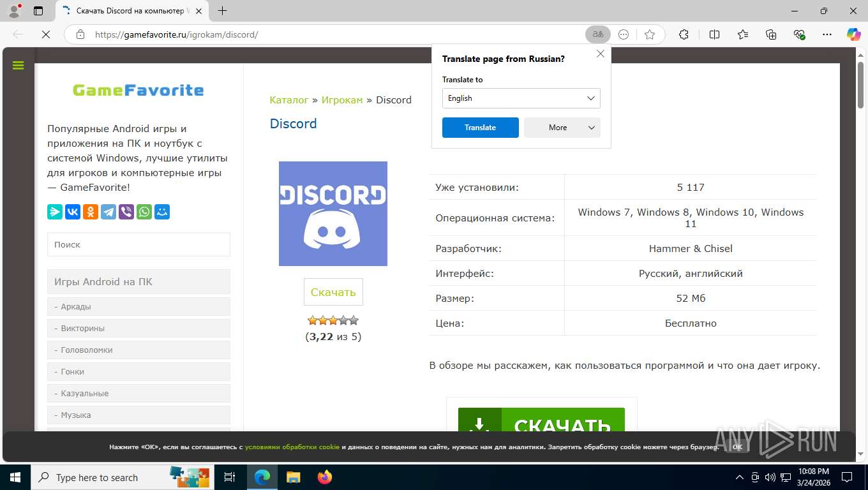Expand the More options dropdown

[x=562, y=128]
